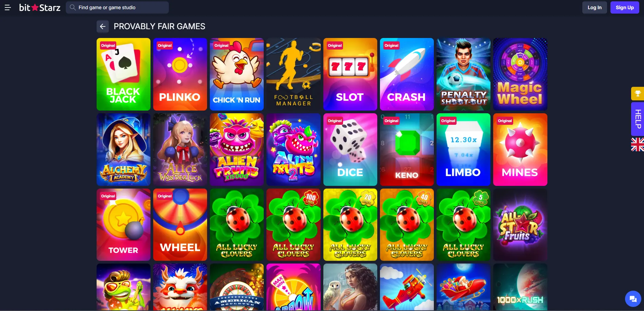Open the Keno game tile
Viewport: 644px width, 311px height.
407,150
